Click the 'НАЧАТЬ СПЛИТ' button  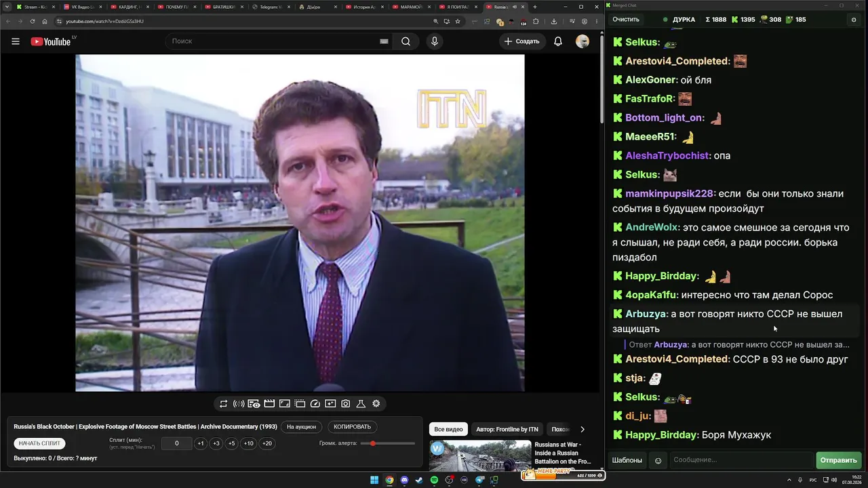pos(39,443)
